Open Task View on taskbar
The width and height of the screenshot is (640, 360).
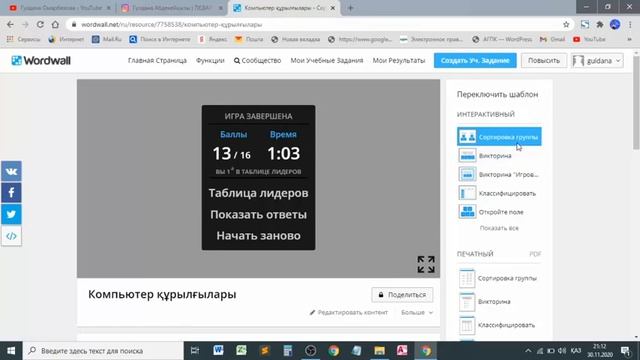(195, 351)
